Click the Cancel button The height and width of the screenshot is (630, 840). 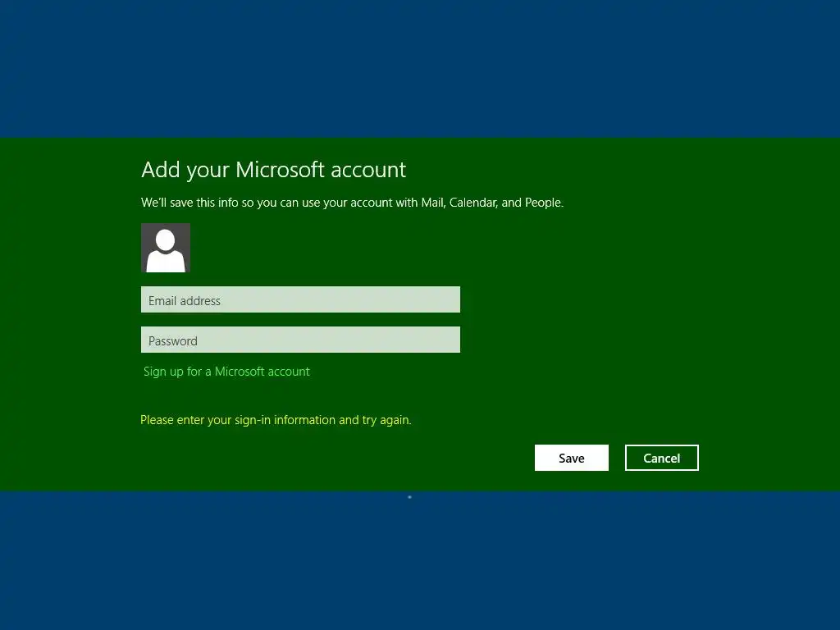tap(662, 458)
